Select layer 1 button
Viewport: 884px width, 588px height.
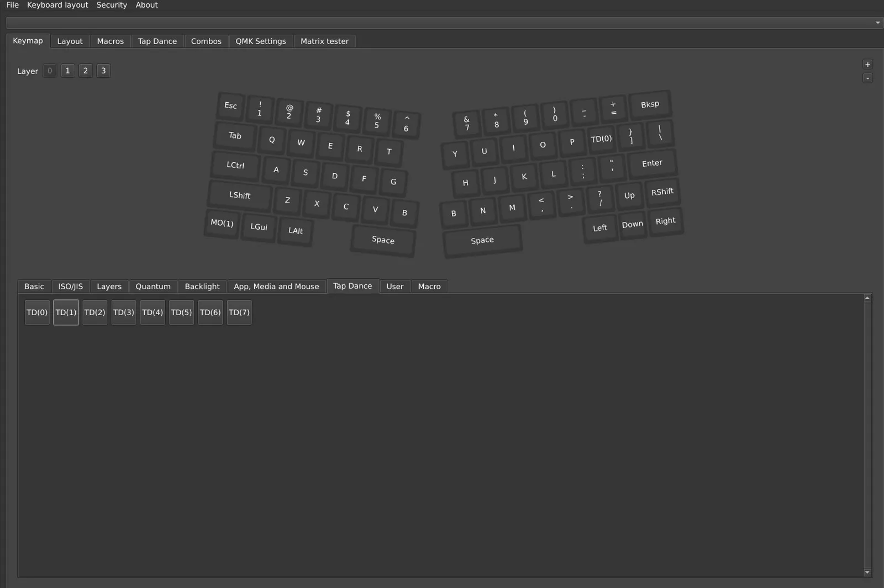[x=67, y=71]
